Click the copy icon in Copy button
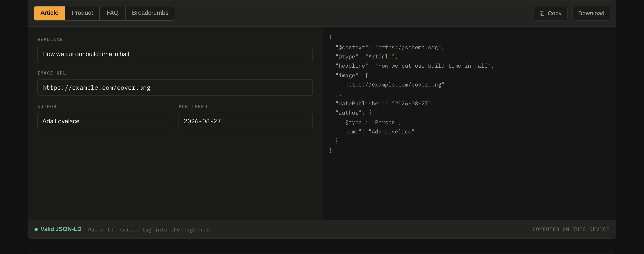This screenshot has width=644, height=254. 542,14
